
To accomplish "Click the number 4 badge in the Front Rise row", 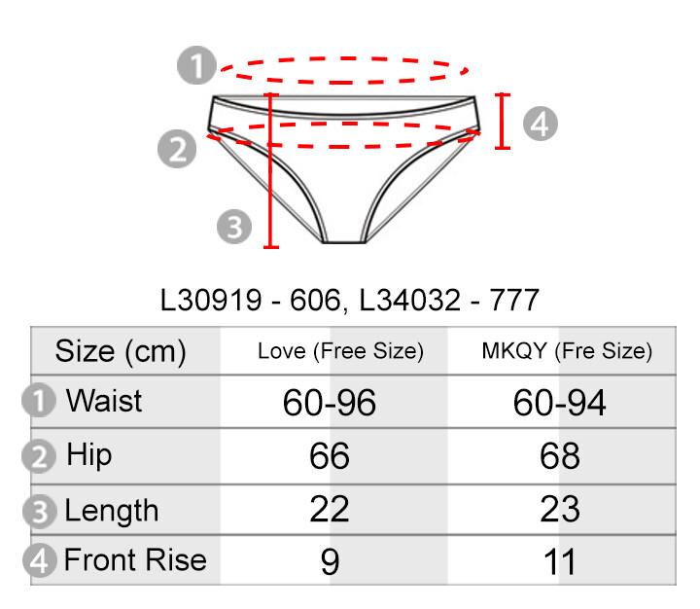I will tap(39, 560).
